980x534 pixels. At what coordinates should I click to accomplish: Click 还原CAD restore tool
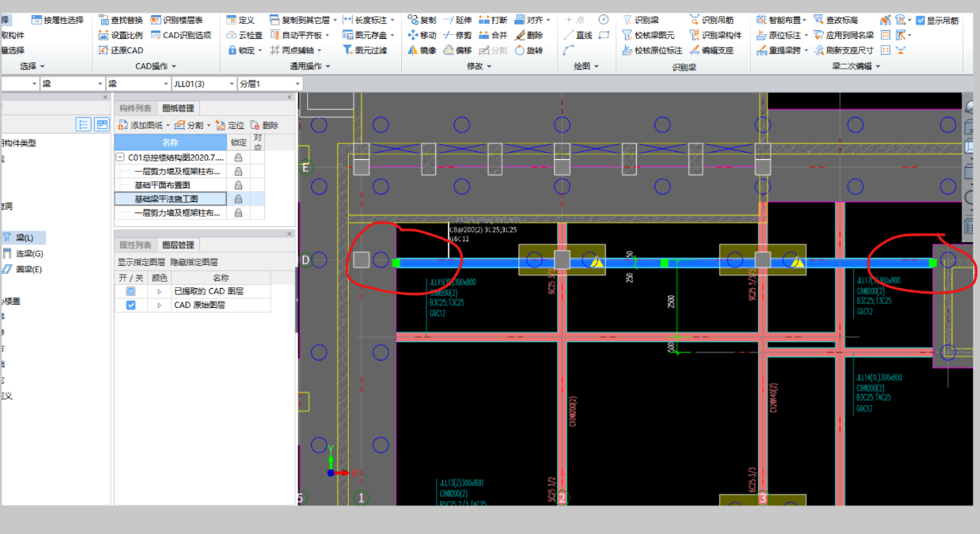pos(121,50)
